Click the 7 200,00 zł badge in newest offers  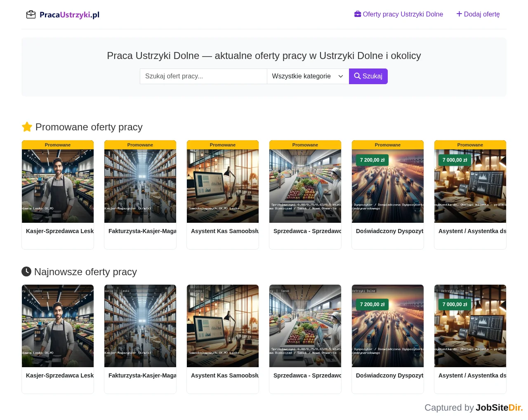coord(372,304)
